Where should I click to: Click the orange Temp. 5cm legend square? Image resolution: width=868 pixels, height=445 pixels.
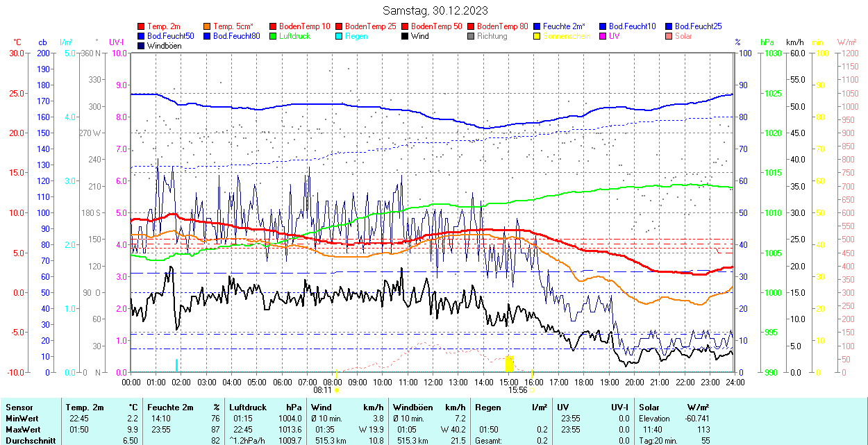(208, 26)
